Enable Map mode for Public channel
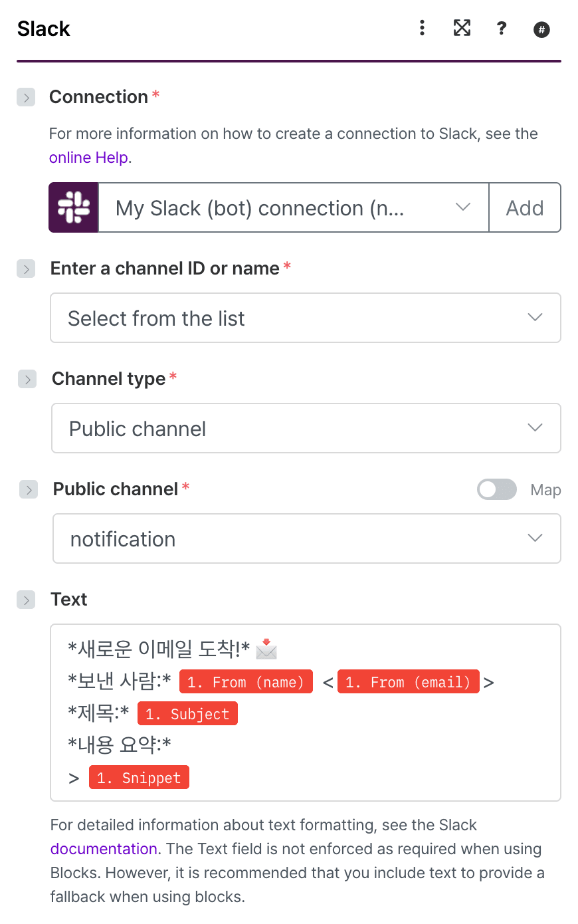The width and height of the screenshot is (578, 924). pyautogui.click(x=496, y=489)
